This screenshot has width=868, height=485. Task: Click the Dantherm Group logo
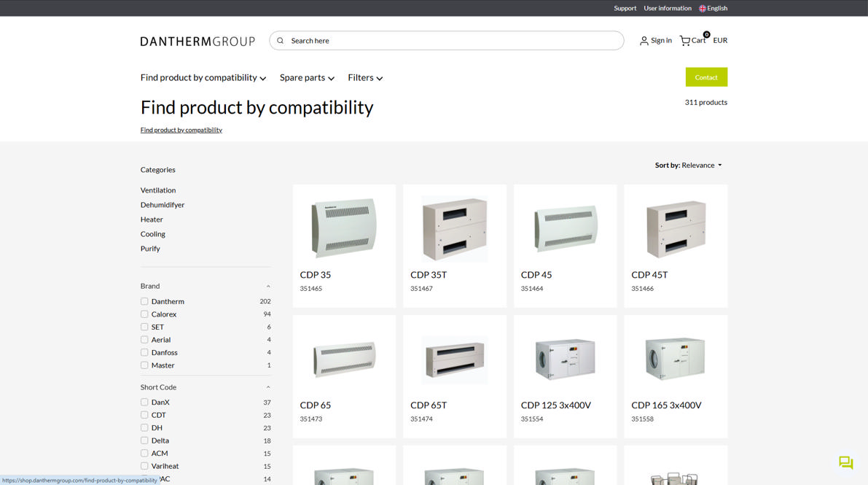coord(198,41)
